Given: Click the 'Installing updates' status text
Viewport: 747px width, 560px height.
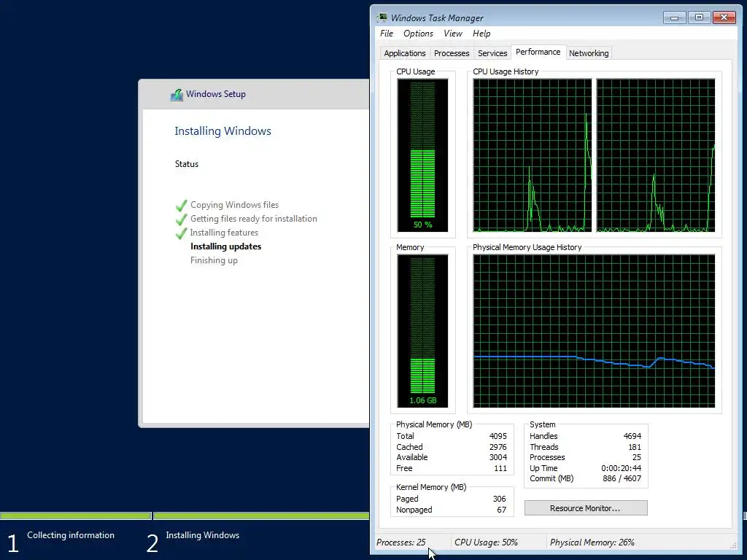Looking at the screenshot, I should 226,246.
